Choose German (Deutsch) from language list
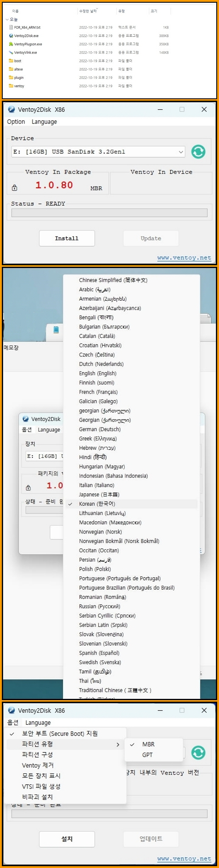The image size is (219, 868). click(x=99, y=429)
